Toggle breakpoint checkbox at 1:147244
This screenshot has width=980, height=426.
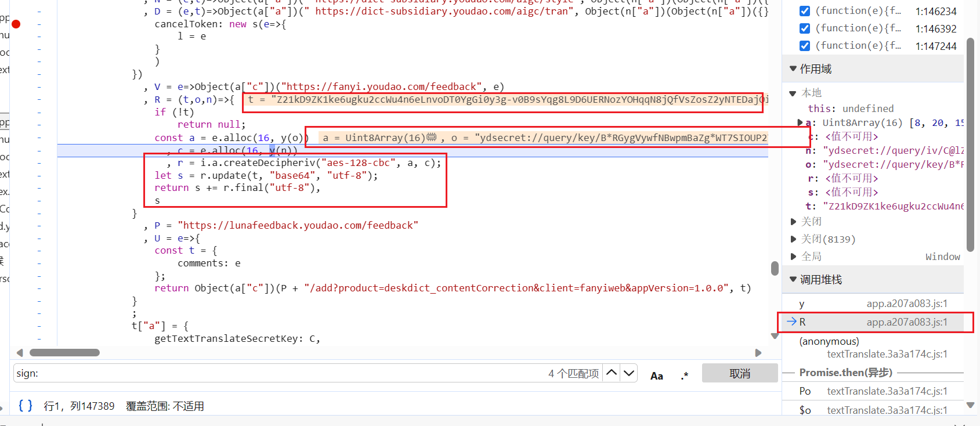pos(805,46)
